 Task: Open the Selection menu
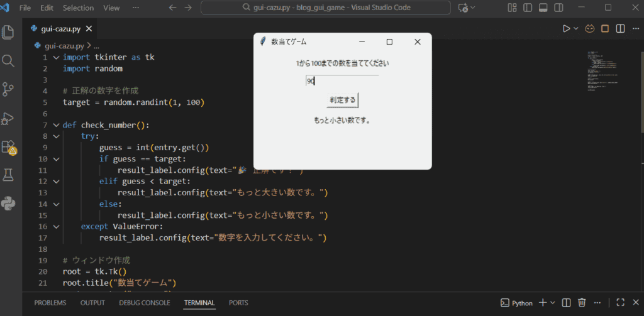pyautogui.click(x=78, y=8)
